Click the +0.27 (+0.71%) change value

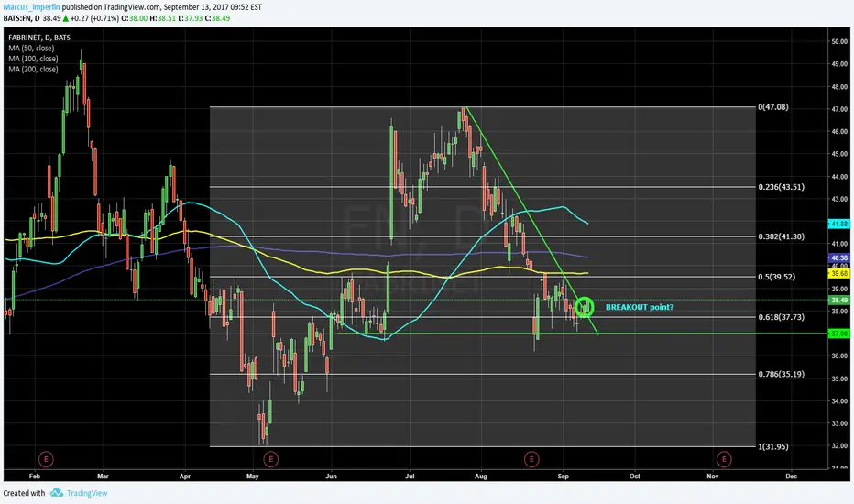tap(94, 18)
